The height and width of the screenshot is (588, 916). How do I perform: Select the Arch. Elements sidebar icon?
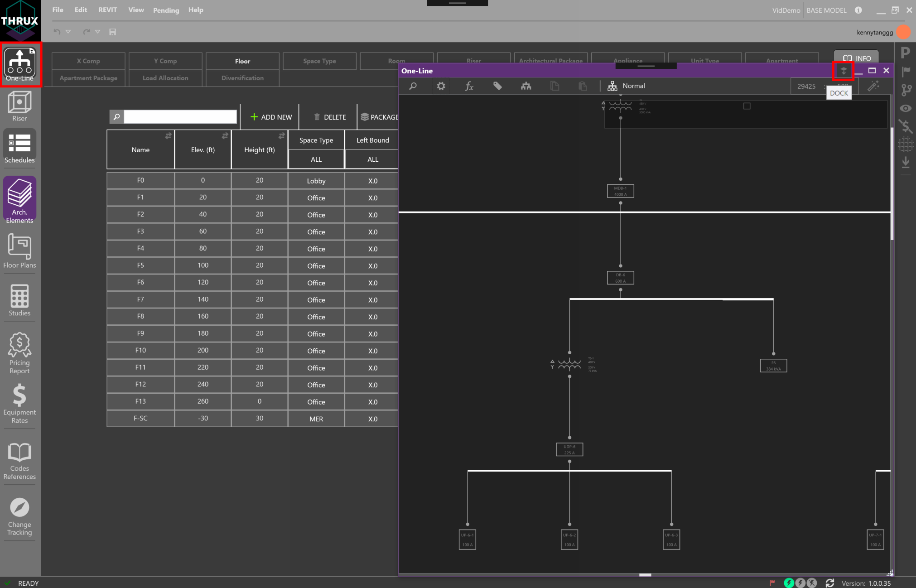pos(19,199)
